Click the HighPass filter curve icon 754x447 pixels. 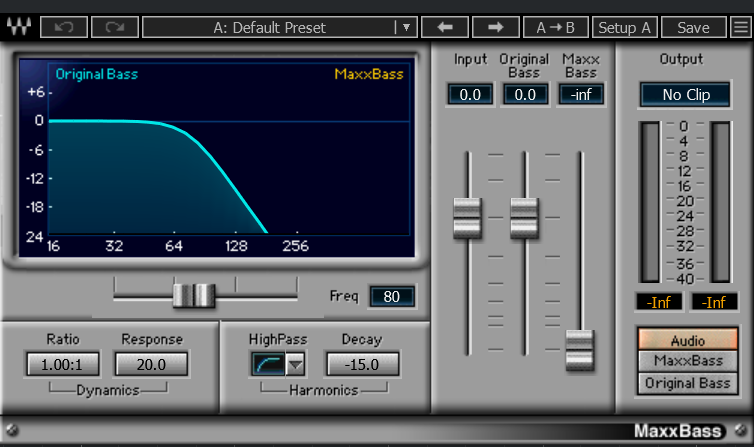pyautogui.click(x=268, y=364)
